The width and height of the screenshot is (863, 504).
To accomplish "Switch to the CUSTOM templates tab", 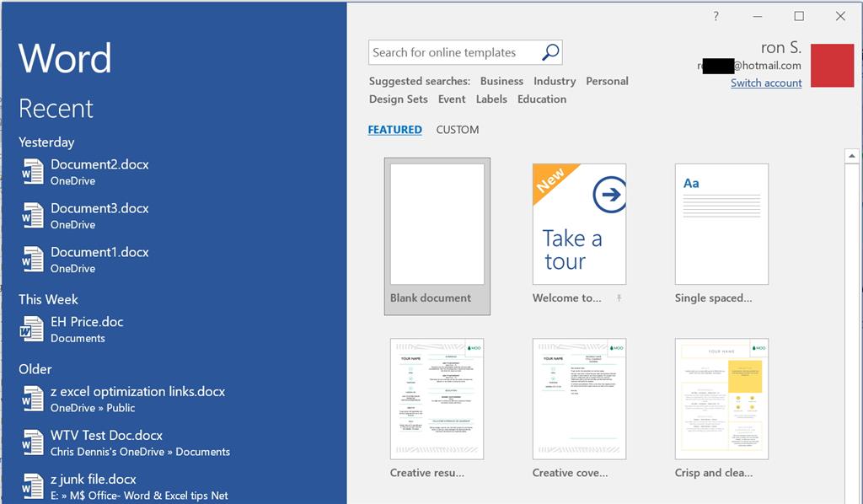I will 458,130.
